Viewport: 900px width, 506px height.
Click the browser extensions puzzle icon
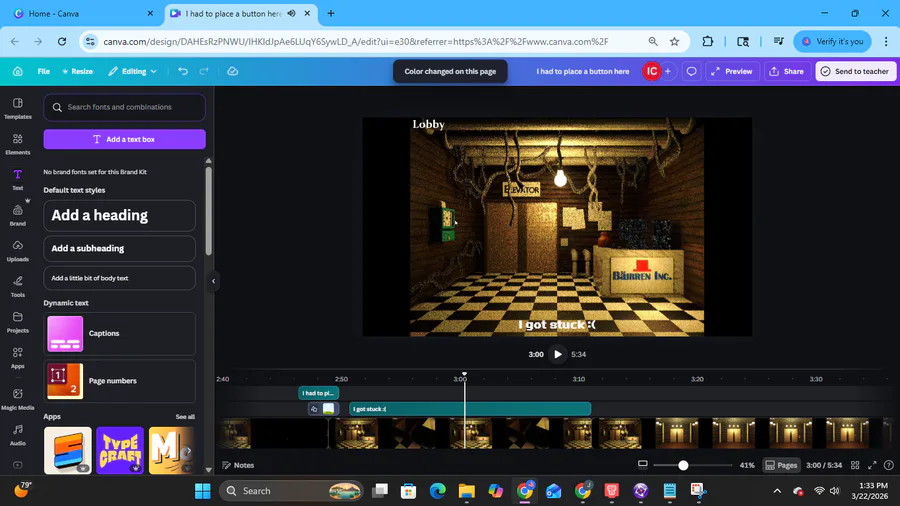pos(708,41)
